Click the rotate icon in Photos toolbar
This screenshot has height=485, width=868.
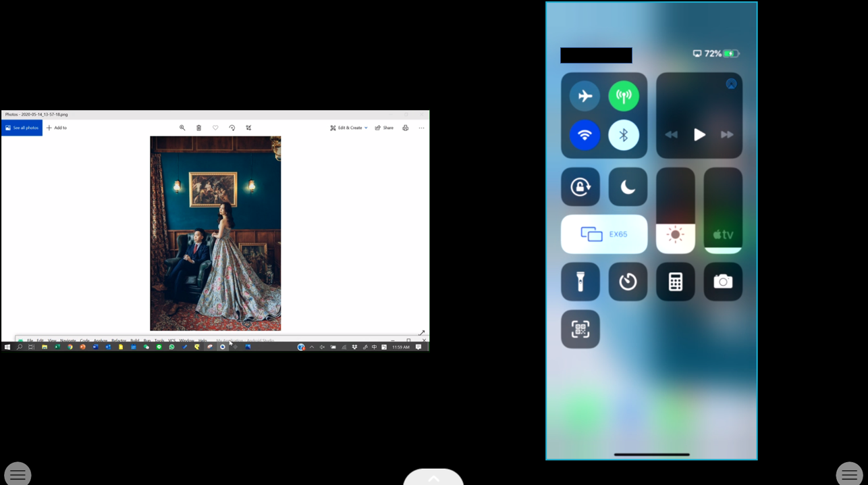pos(232,128)
